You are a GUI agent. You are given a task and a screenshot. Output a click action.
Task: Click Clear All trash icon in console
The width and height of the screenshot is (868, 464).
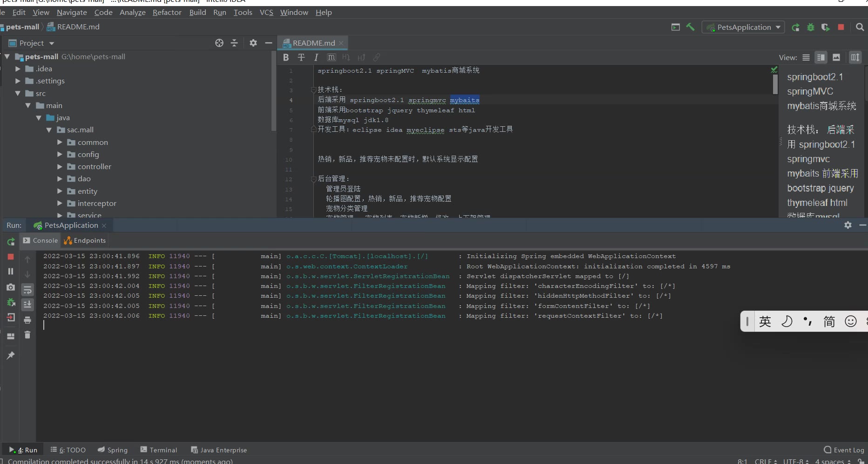27,334
